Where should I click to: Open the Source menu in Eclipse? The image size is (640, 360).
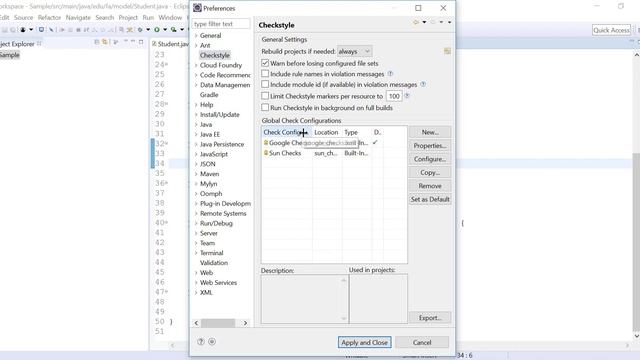click(x=23, y=18)
